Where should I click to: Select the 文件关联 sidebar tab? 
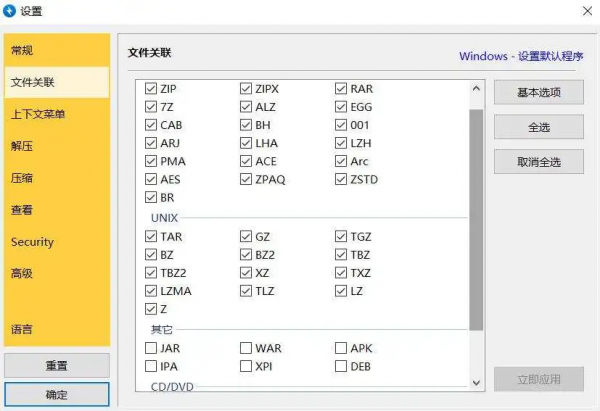pyautogui.click(x=57, y=82)
